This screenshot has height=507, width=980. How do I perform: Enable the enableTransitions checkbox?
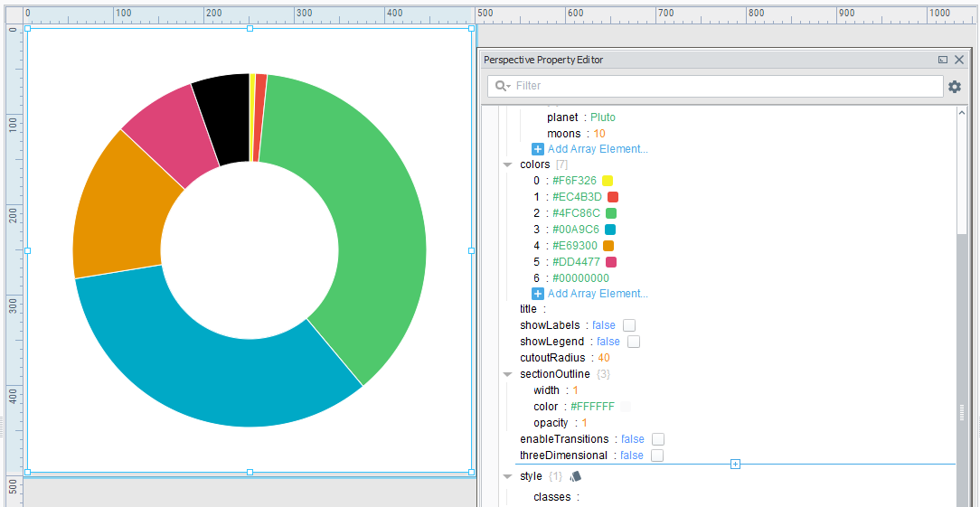(x=658, y=439)
